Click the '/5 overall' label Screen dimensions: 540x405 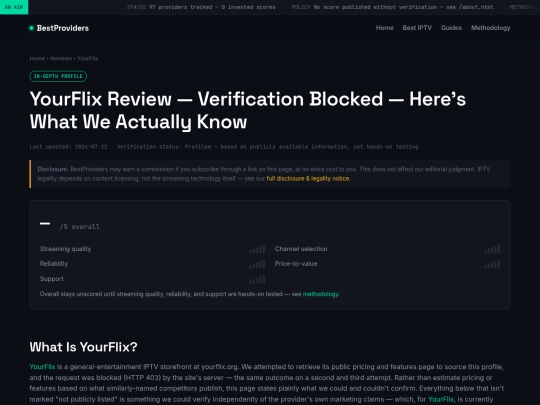80,227
